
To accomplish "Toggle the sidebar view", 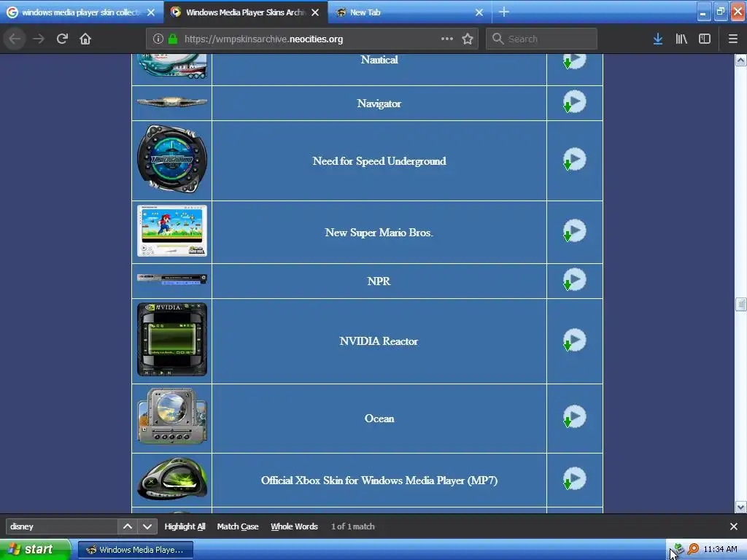I will coord(705,39).
